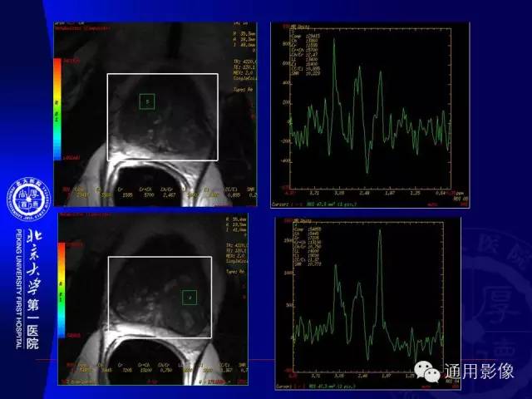Image resolution: width=532 pixels, height=399 pixels.
Task: Click the tallest peak in the 800-scale spectrum
Action: click(x=334, y=40)
